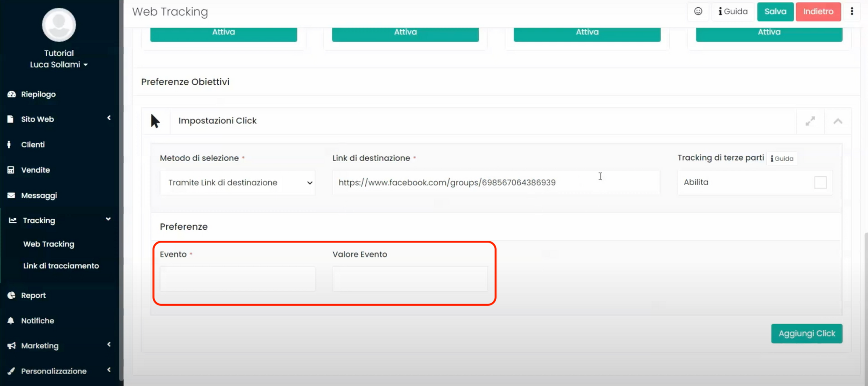Click the Messaggi envelope icon

pyautogui.click(x=11, y=195)
